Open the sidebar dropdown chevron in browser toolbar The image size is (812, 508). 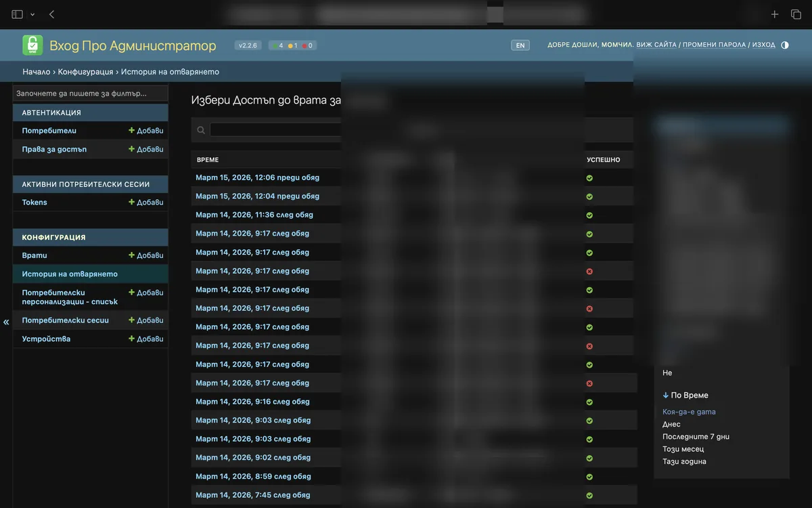pos(32,14)
